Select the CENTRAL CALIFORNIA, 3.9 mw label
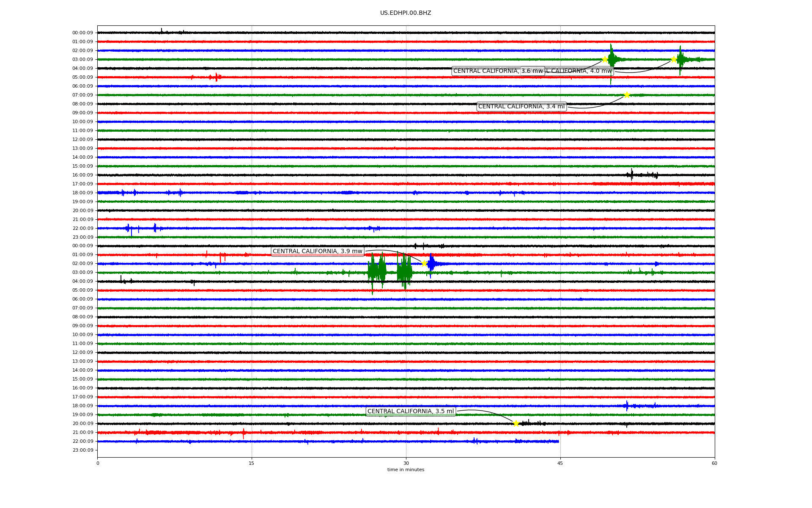Screen dimensions: 812x508 tap(317, 251)
